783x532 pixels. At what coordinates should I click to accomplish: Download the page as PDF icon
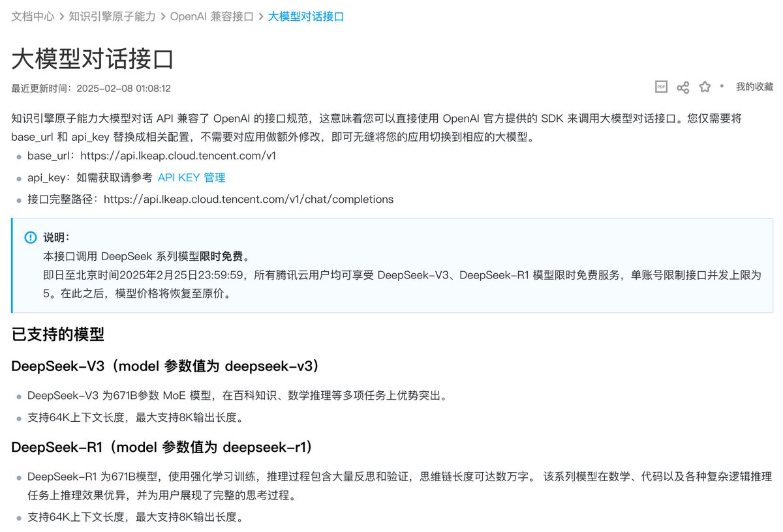661,87
